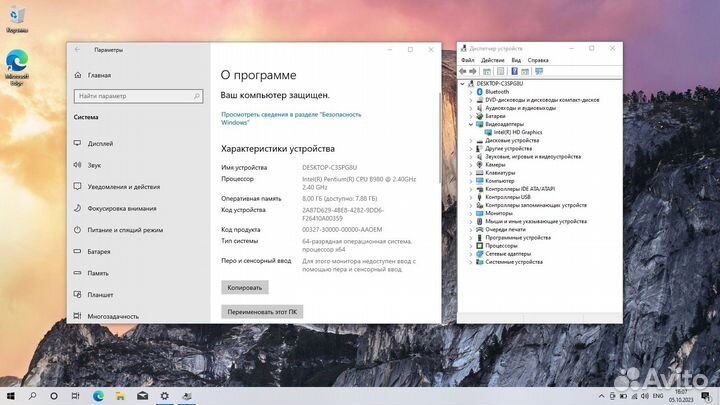
Task: Select Intel(R) HD Graphics device
Action: tap(518, 132)
